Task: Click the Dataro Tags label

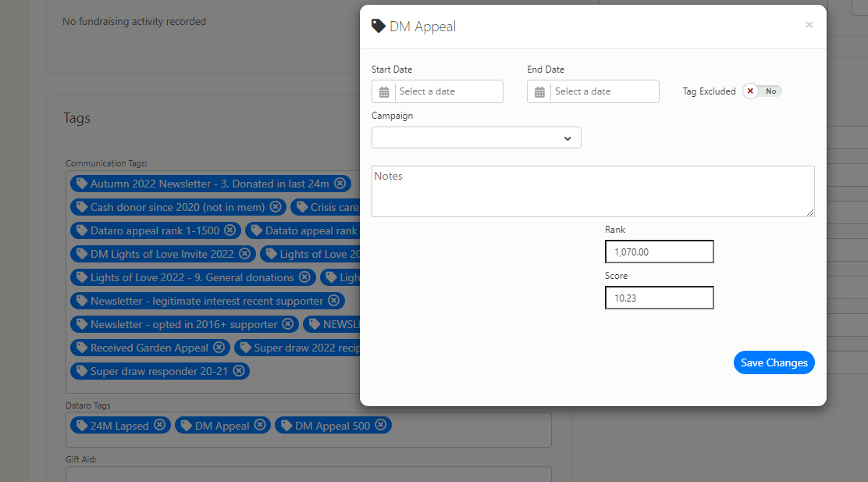Action: point(88,405)
